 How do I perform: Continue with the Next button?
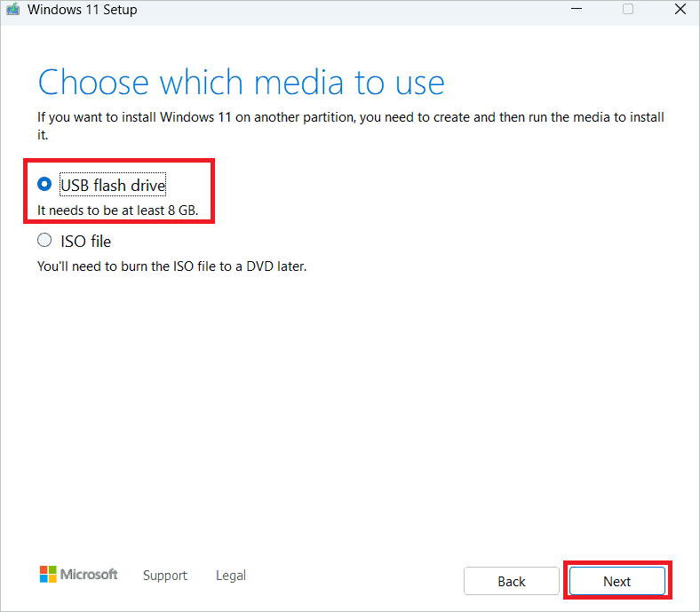(617, 581)
